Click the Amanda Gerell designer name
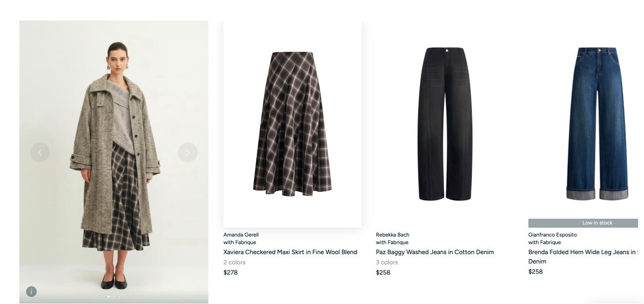Image resolution: width=644 pixels, height=304 pixels. [241, 235]
